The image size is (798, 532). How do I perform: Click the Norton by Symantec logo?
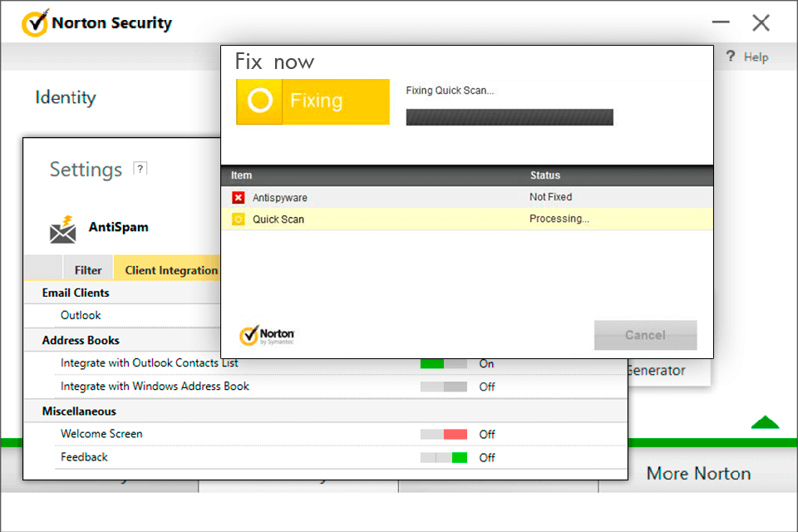tap(267, 335)
